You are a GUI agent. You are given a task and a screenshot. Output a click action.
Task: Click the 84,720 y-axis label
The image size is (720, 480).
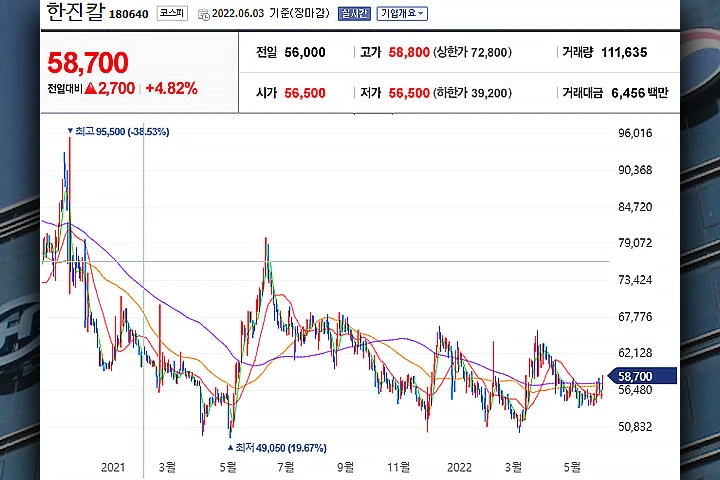tap(635, 207)
